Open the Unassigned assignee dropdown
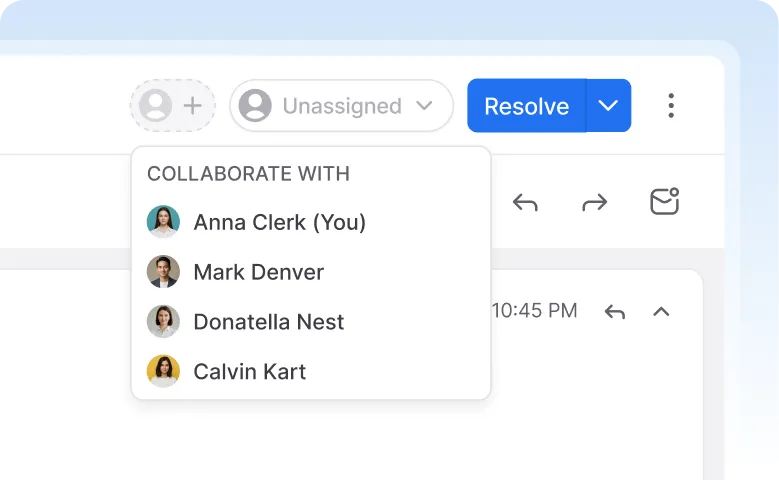The image size is (779, 480). (x=341, y=106)
